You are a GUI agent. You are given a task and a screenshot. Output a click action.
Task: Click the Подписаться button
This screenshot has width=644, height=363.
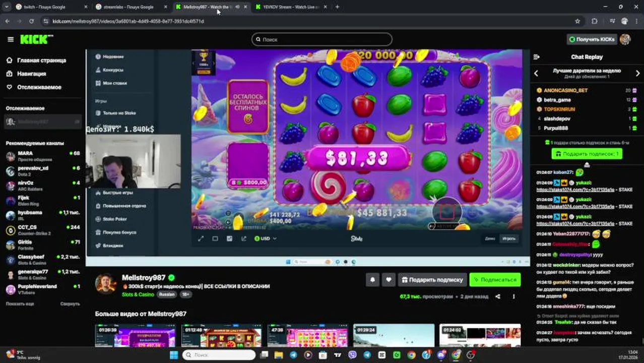coord(495,280)
